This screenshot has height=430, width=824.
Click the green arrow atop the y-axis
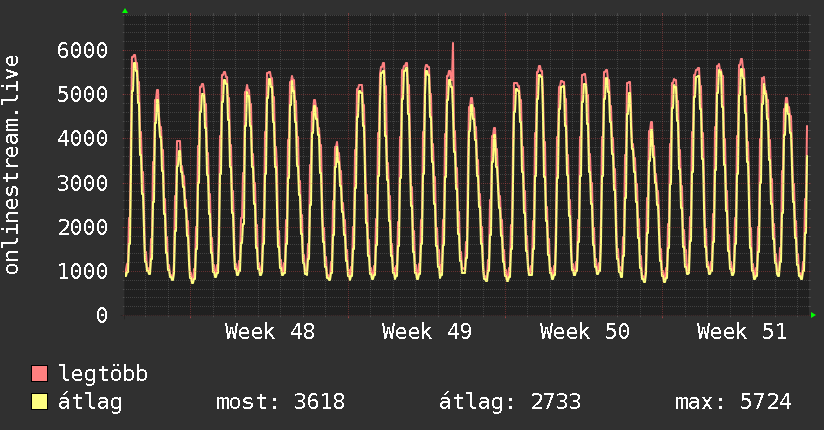[125, 11]
